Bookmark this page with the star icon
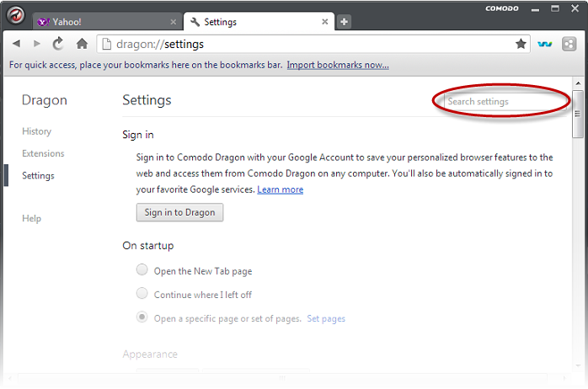 (521, 44)
